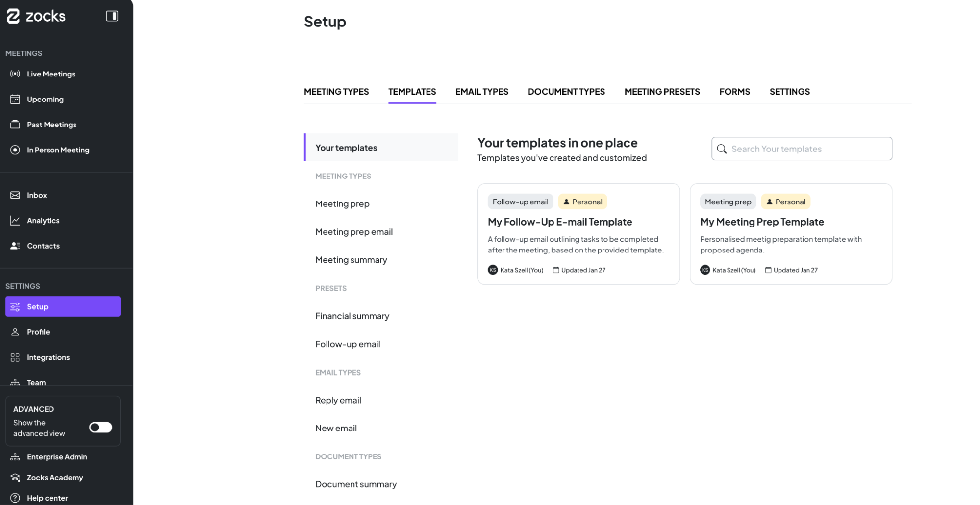
Task: Open the Inbox envelope icon
Action: pyautogui.click(x=15, y=195)
